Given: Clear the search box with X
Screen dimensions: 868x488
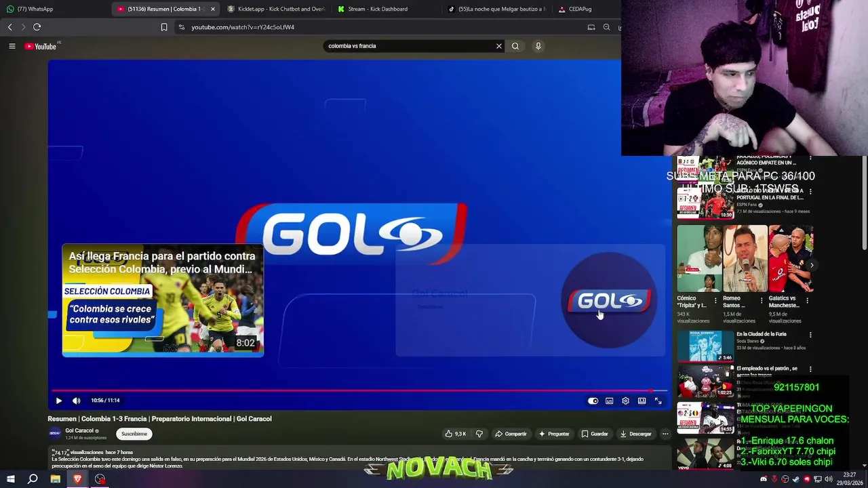Looking at the screenshot, I should pyautogui.click(x=499, y=46).
